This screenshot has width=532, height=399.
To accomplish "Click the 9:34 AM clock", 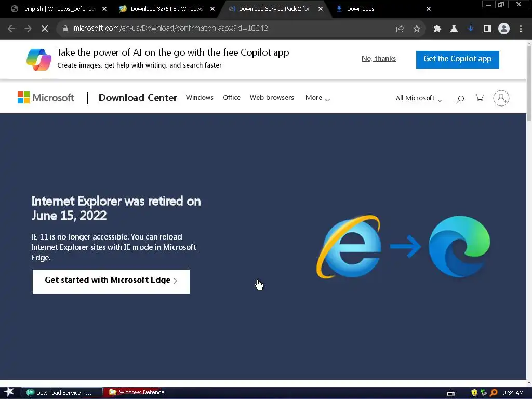I will [513, 393].
